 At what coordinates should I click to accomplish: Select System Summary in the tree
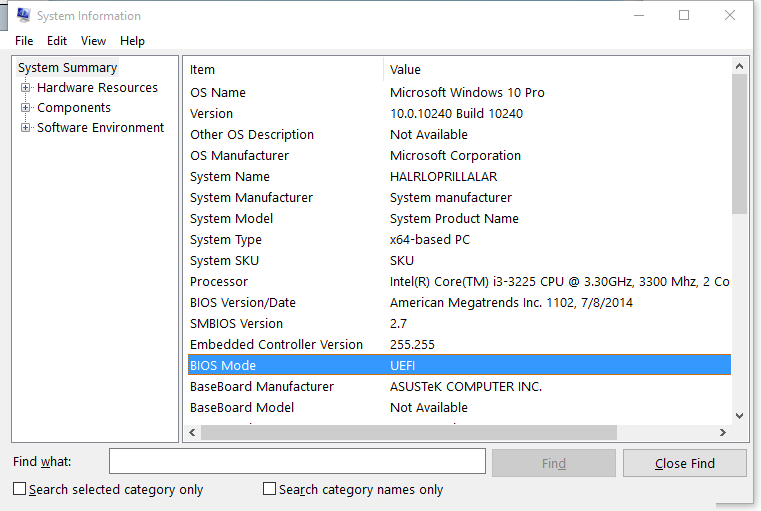[67, 68]
